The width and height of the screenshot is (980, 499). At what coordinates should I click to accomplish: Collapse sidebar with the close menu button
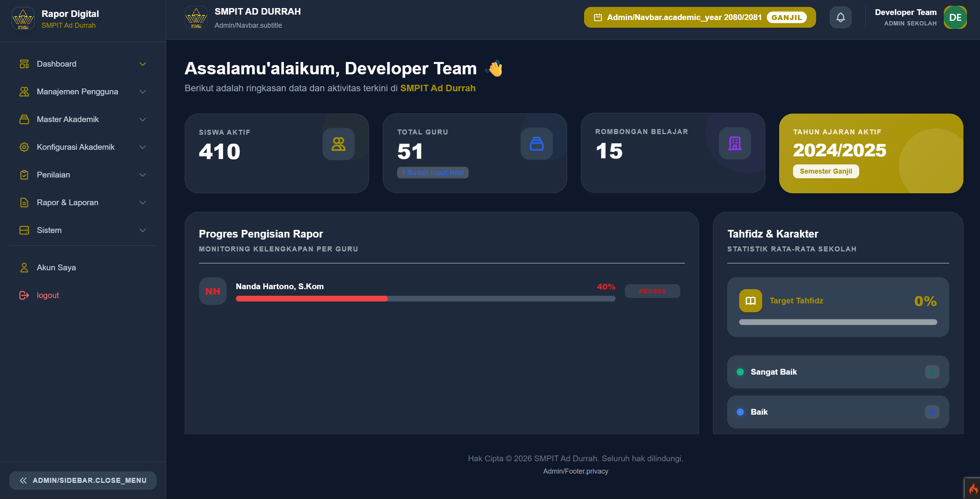[83, 480]
